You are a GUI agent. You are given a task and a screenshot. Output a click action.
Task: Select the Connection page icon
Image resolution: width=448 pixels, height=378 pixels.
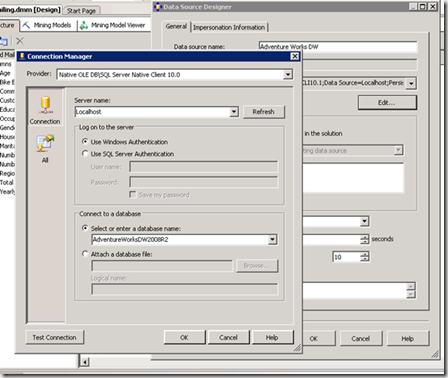click(46, 105)
